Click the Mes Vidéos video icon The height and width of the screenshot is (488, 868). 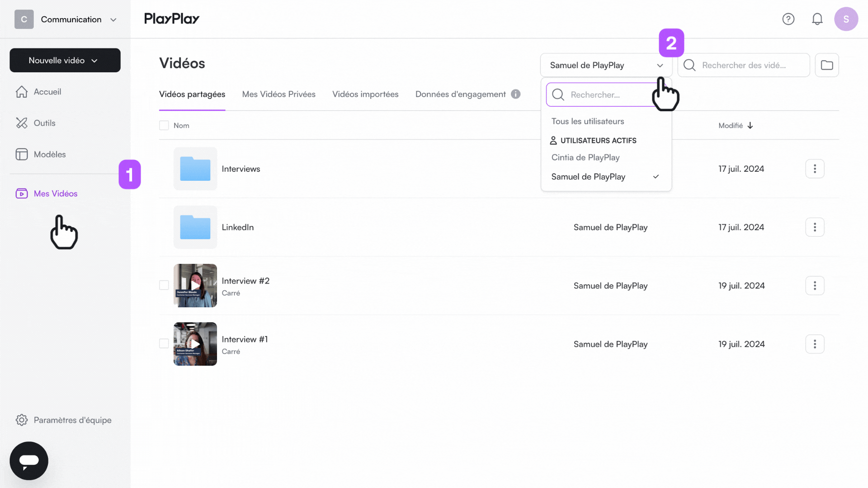[22, 193]
